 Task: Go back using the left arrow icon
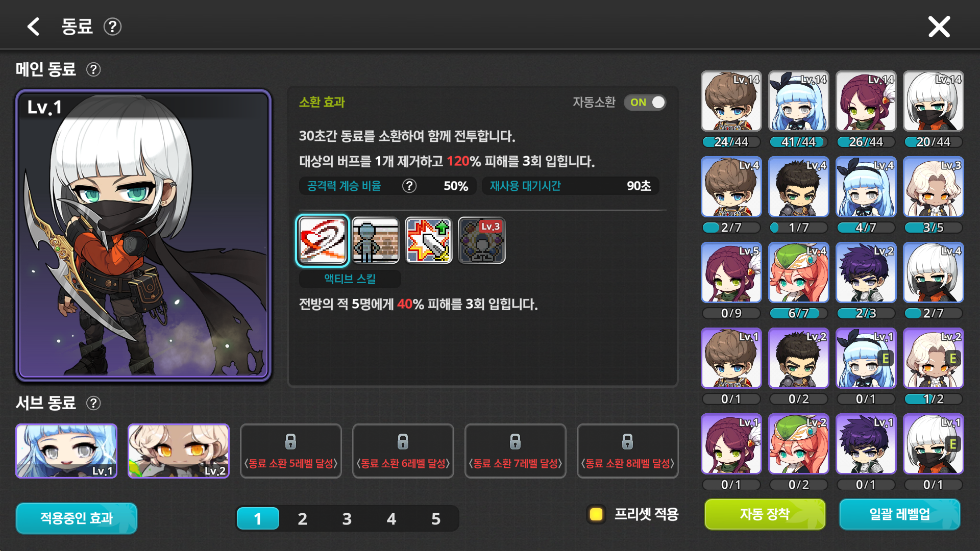click(x=34, y=27)
